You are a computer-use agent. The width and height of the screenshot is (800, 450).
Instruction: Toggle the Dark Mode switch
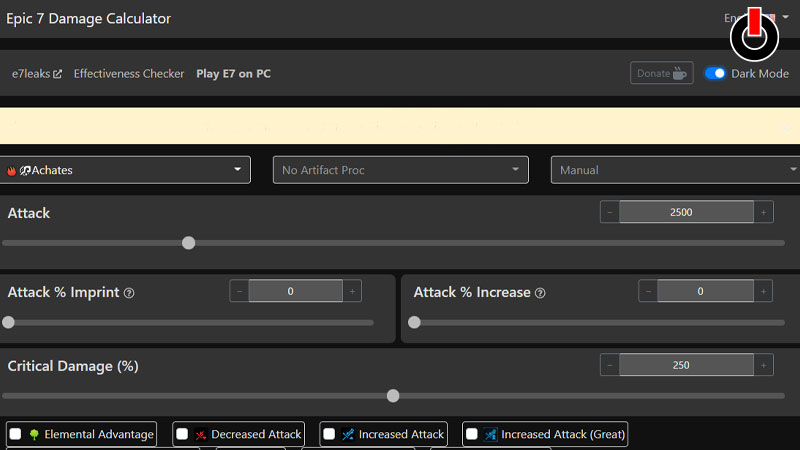[715, 73]
